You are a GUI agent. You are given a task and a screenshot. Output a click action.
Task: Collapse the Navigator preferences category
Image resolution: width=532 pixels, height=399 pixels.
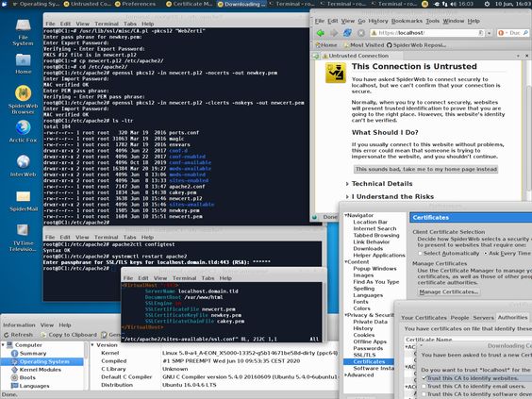tap(346, 215)
